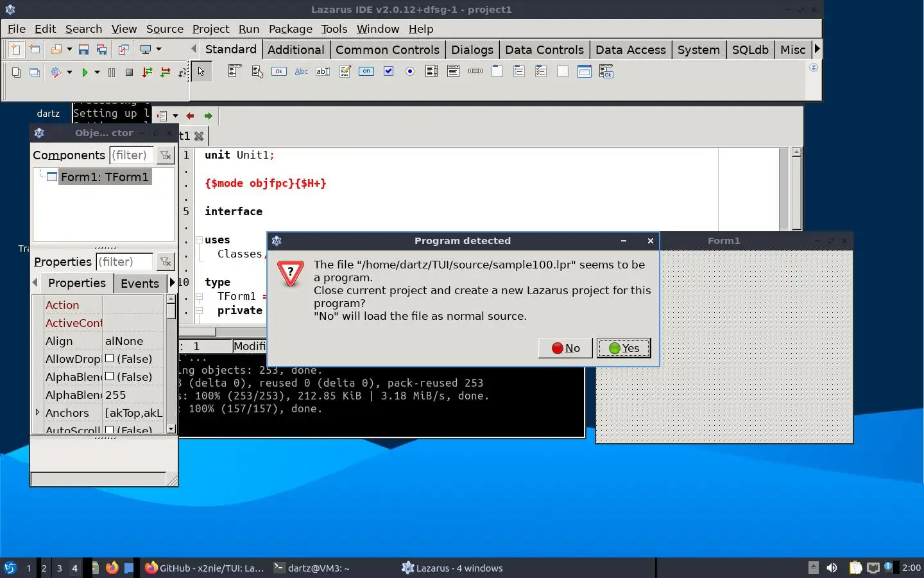Click the New Unit toolbar icon
Image resolution: width=924 pixels, height=578 pixels.
16,49
